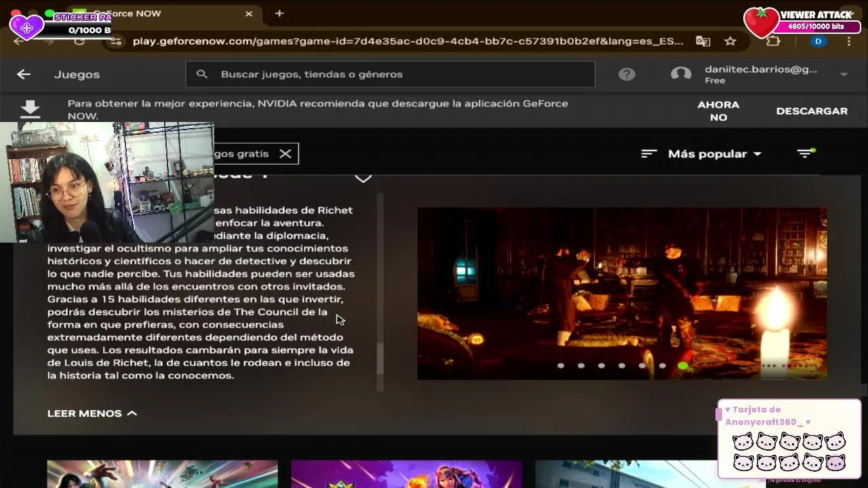
Task: Close the GeForce NOW browser tab
Action: 249,14
